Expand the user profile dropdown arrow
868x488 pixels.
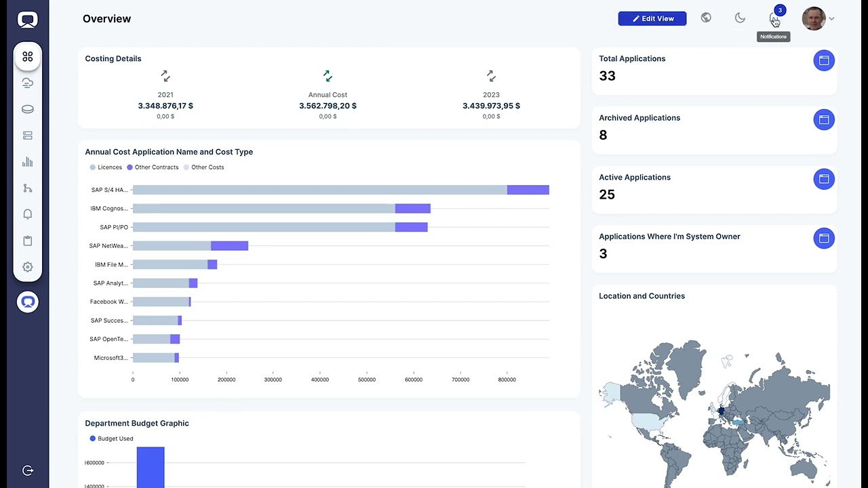click(832, 19)
